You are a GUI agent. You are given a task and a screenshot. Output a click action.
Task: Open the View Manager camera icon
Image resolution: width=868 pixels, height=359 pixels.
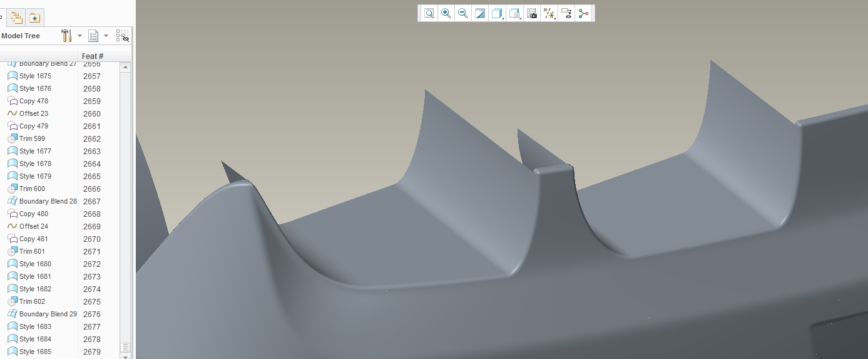532,13
